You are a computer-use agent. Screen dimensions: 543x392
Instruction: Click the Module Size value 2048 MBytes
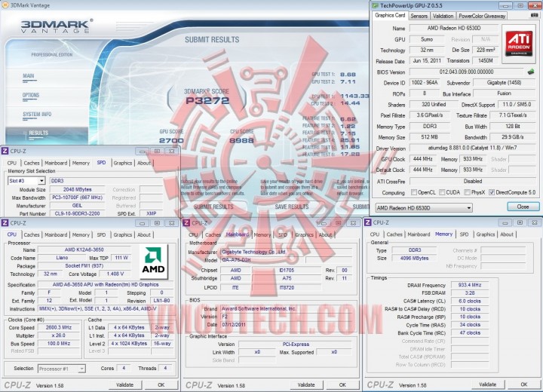coord(77,189)
